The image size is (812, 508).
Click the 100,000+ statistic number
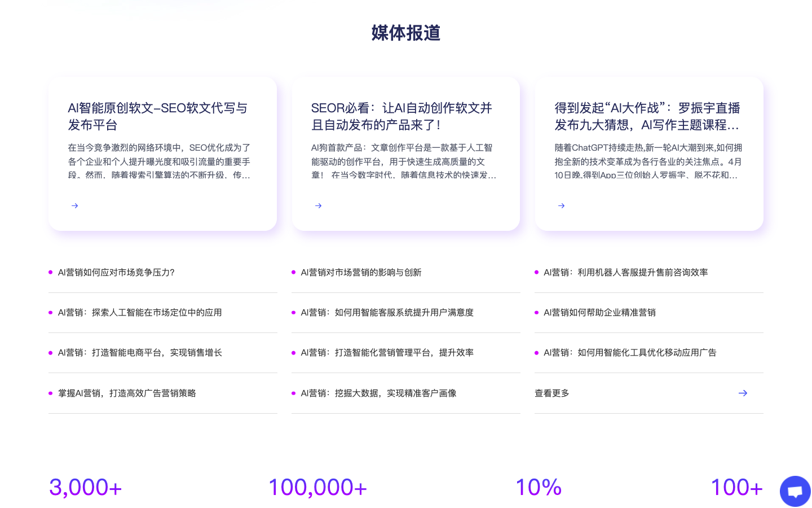[317, 487]
